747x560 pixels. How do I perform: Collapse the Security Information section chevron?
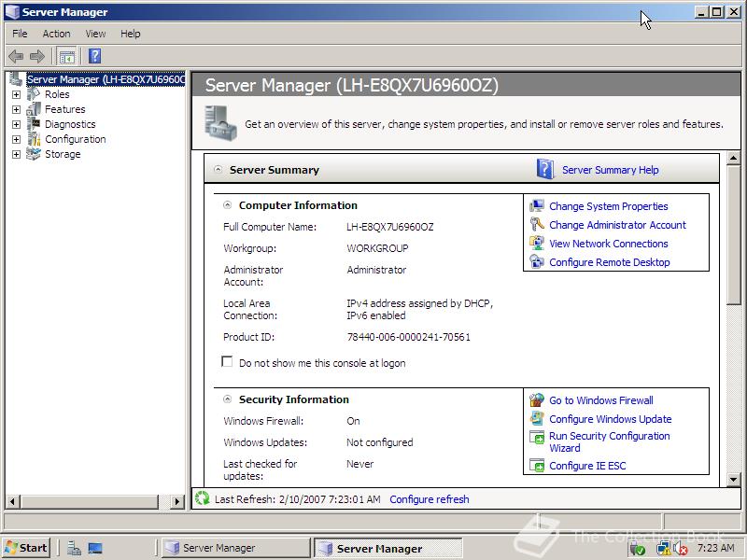[x=228, y=399]
